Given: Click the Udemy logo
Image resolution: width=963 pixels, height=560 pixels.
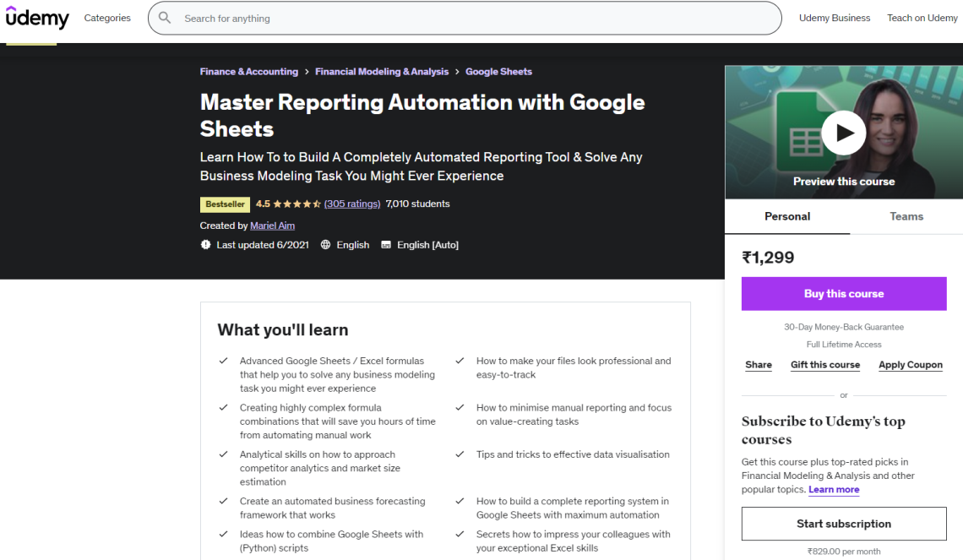Looking at the screenshot, I should pyautogui.click(x=37, y=17).
